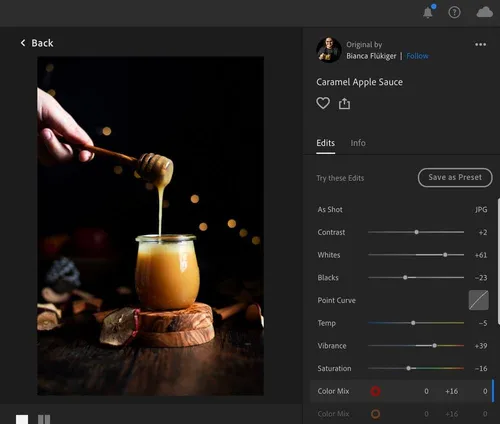Click the Caramel Apple Sauce title
Viewport: 500px width, 424px height.
[359, 82]
